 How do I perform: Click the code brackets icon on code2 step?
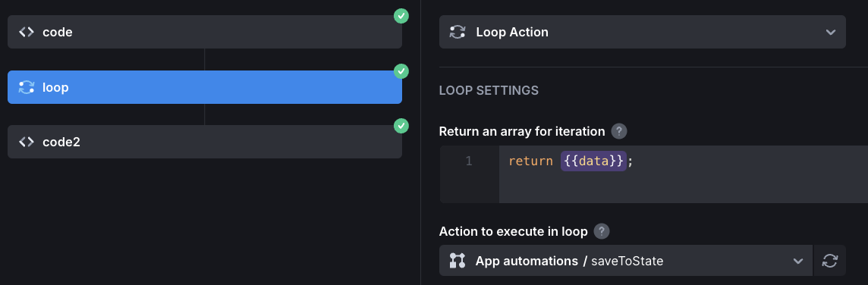click(27, 142)
